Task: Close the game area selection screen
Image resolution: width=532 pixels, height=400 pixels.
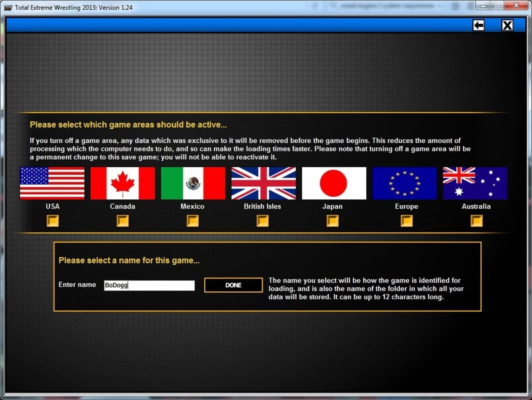Action: coord(508,25)
